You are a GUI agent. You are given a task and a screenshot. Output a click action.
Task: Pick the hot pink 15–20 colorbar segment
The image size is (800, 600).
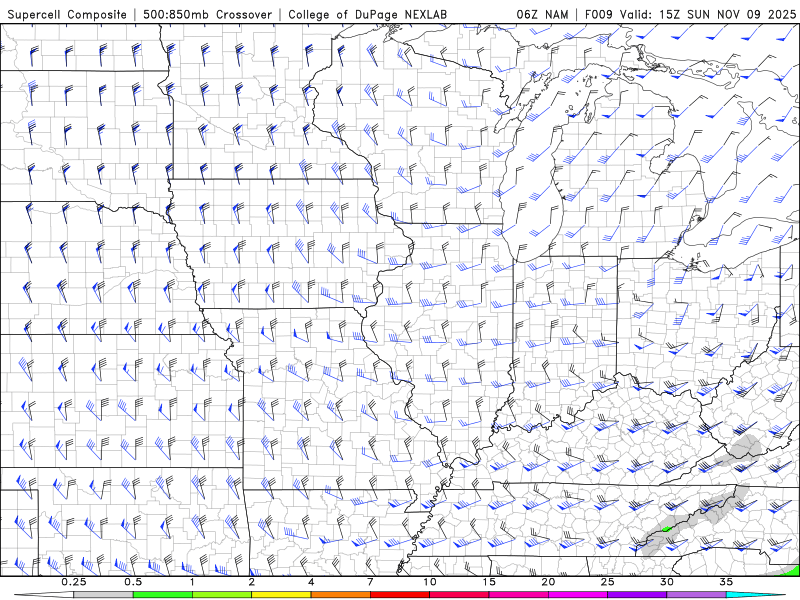click(518, 595)
